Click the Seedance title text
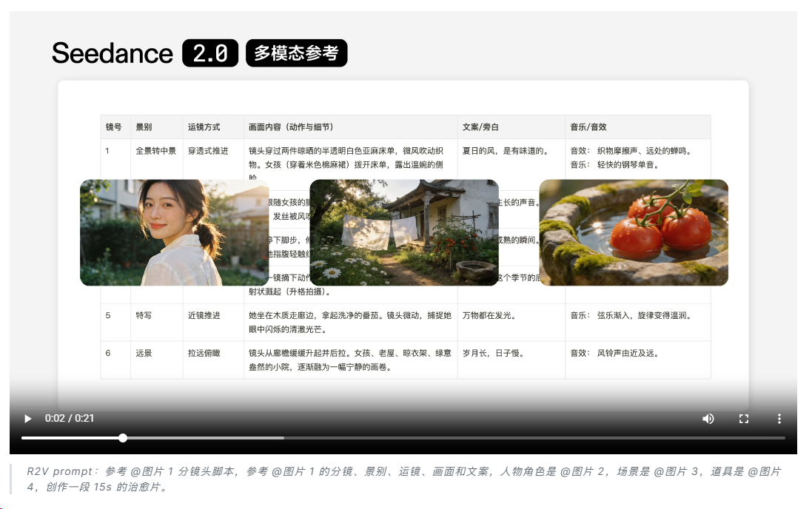This screenshot has width=812, height=509. click(x=113, y=53)
